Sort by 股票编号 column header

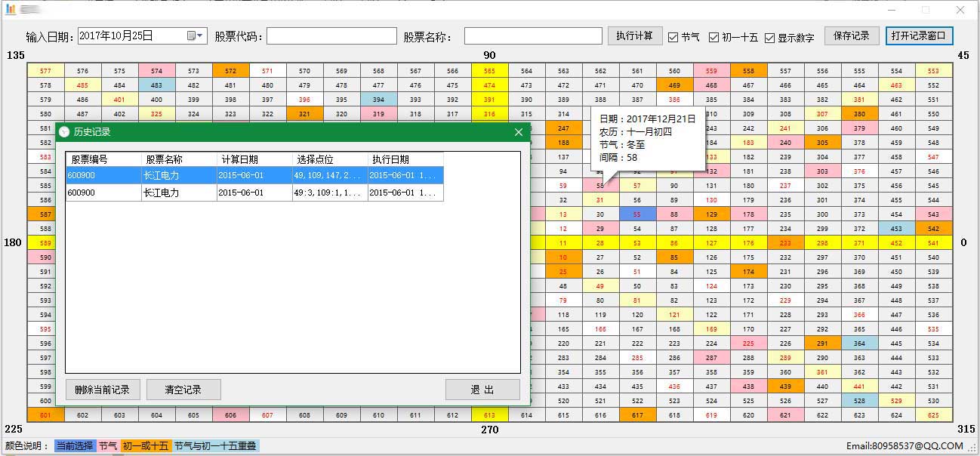(103, 159)
